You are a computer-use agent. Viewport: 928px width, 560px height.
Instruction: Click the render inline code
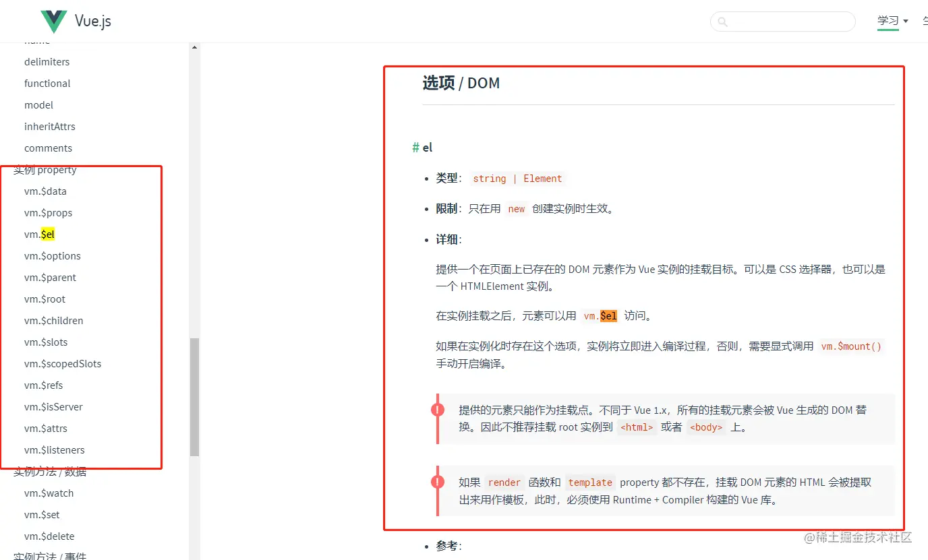[x=504, y=483]
